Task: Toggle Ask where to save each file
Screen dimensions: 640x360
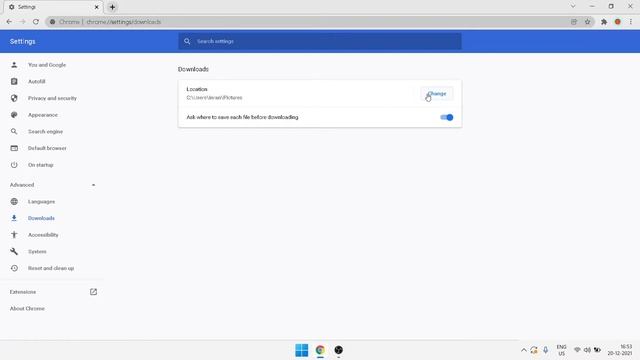Action: (447, 118)
